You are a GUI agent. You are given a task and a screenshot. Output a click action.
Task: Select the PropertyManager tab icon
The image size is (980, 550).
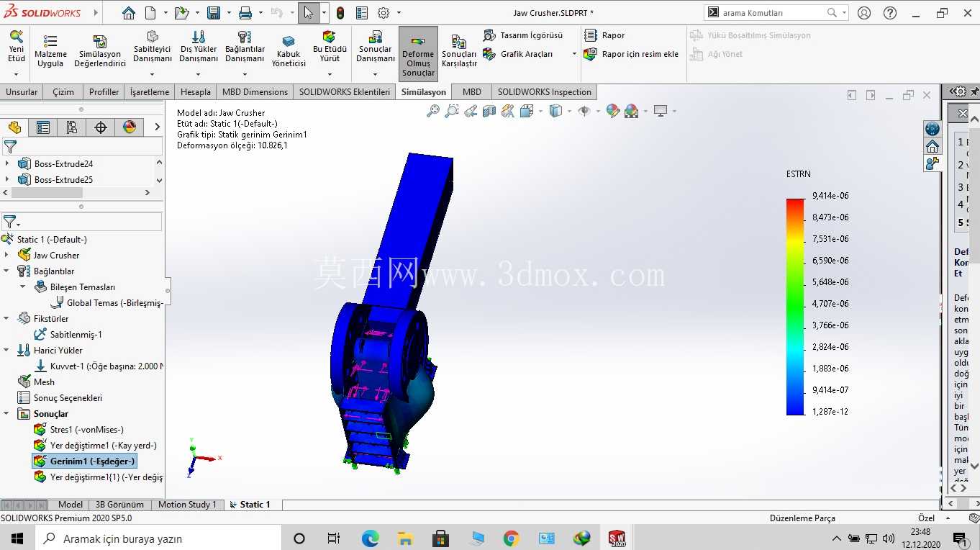point(43,127)
